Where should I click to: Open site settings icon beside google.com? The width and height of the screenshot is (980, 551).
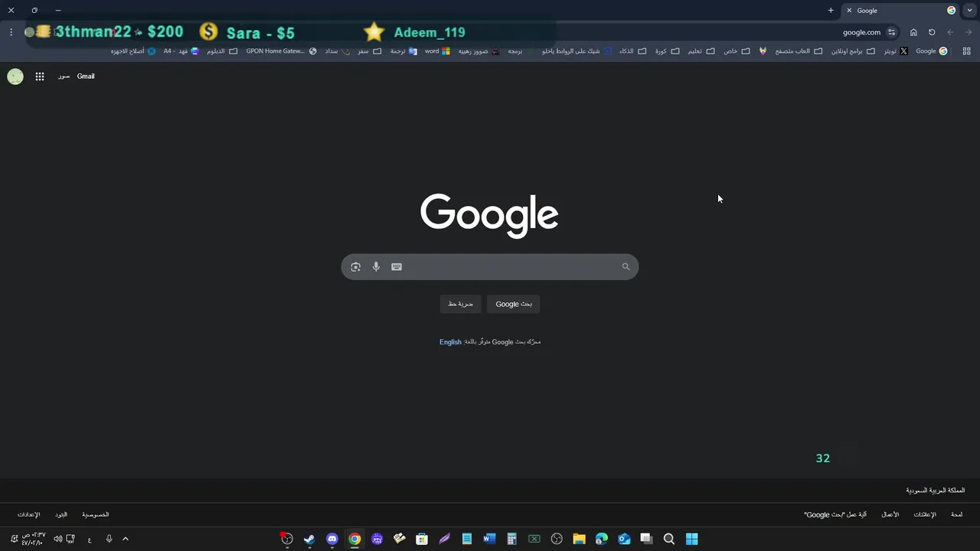891,32
